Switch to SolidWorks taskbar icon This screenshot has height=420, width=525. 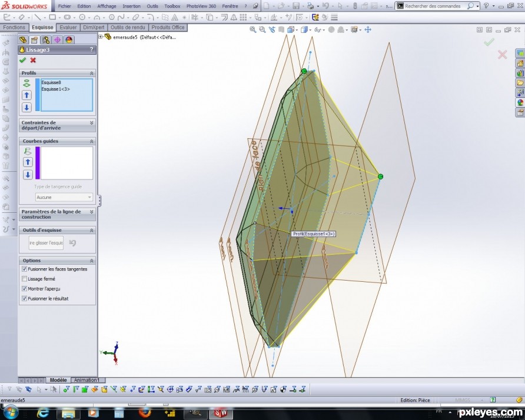pyautogui.click(x=220, y=413)
